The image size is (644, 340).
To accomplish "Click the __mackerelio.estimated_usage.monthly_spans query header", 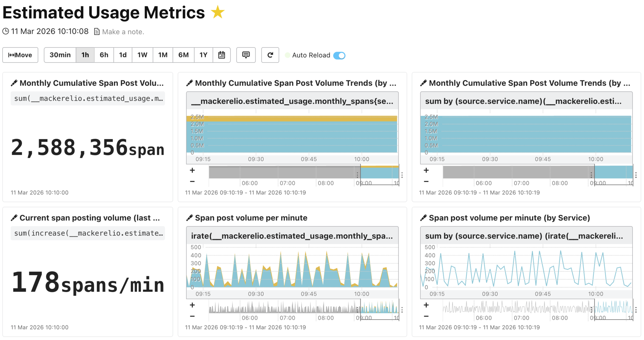I will coord(292,101).
